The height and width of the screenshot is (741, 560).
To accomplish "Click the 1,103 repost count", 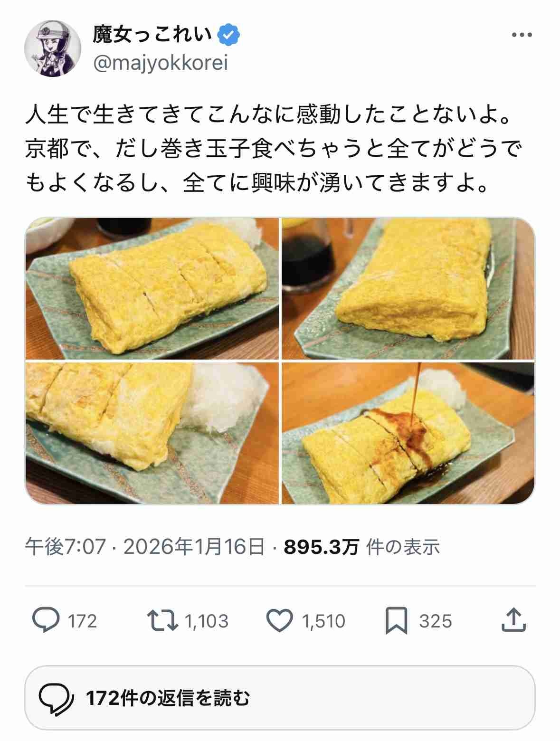I will coord(207,621).
